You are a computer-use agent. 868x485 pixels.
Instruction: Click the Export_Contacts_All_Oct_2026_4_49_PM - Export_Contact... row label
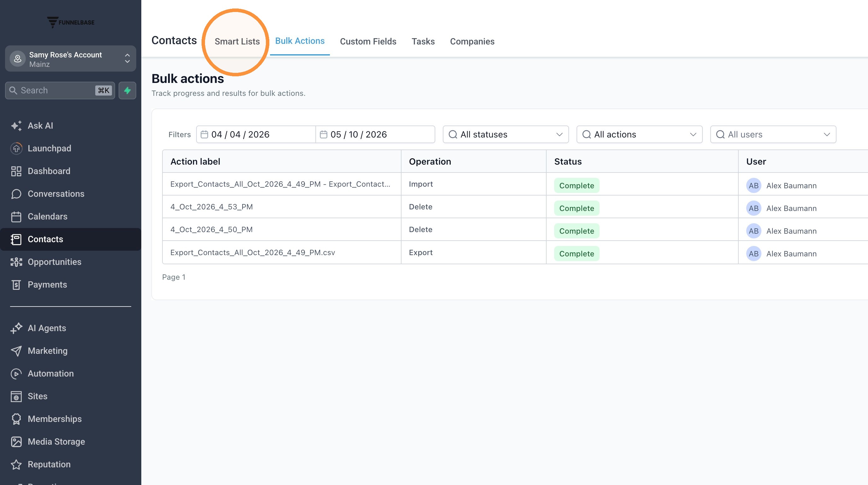(280, 184)
